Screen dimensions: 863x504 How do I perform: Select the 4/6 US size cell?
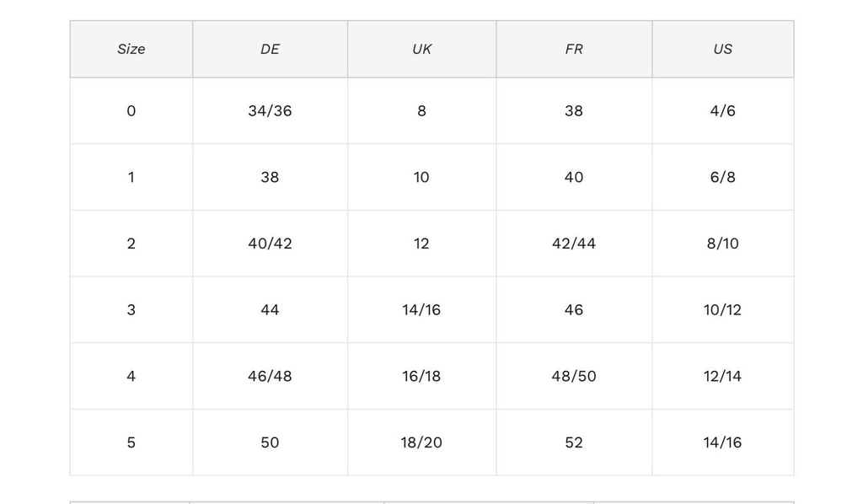click(722, 110)
